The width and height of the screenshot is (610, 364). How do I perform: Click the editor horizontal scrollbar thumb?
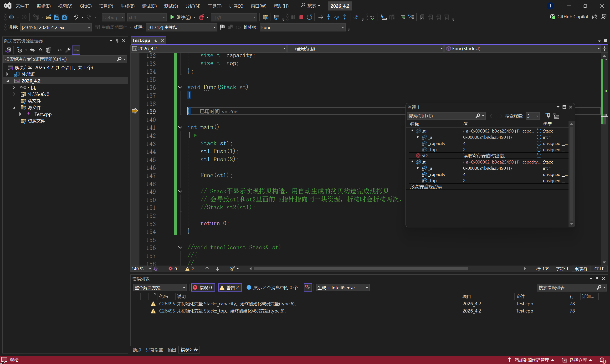[361, 269]
